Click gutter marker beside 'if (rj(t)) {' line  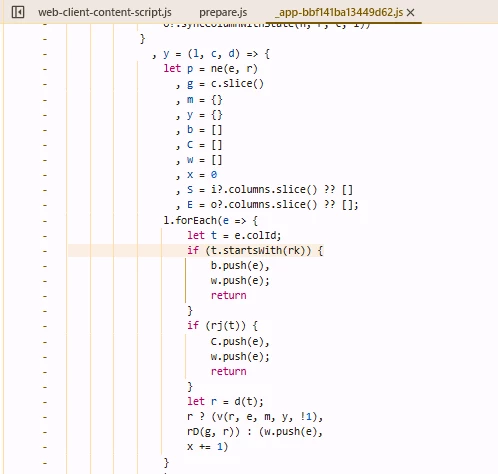click(x=45, y=326)
